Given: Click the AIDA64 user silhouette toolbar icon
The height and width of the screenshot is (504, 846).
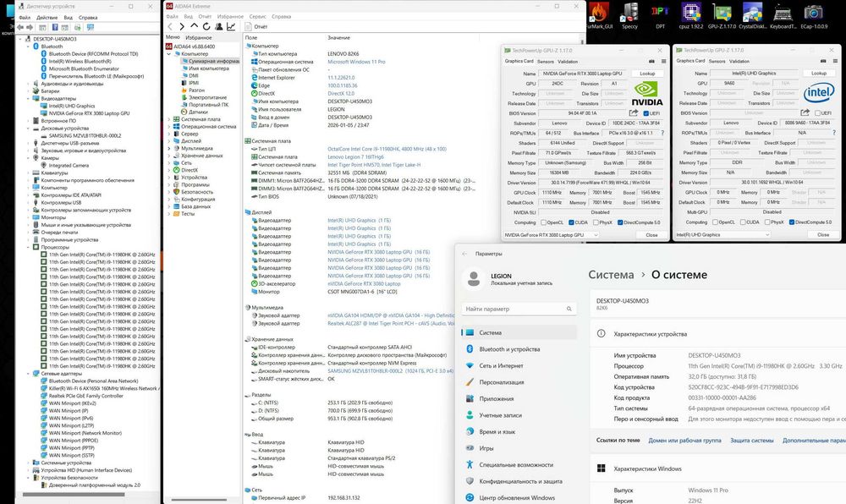Looking at the screenshot, I should tap(219, 26).
